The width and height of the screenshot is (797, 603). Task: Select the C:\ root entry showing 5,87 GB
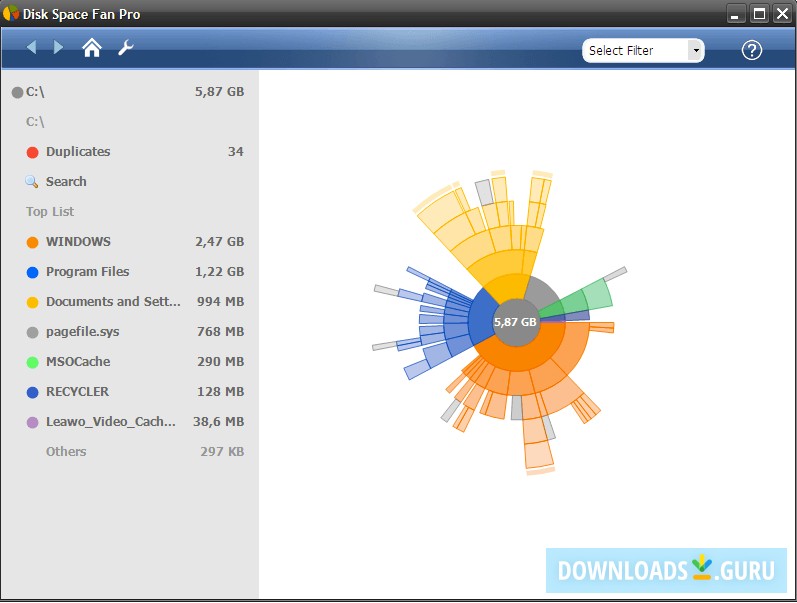[x=130, y=92]
